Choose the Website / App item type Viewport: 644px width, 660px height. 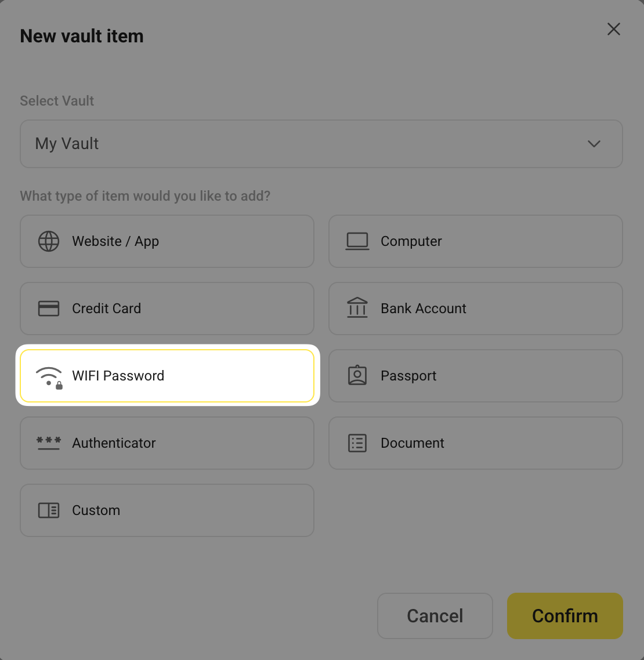167,241
